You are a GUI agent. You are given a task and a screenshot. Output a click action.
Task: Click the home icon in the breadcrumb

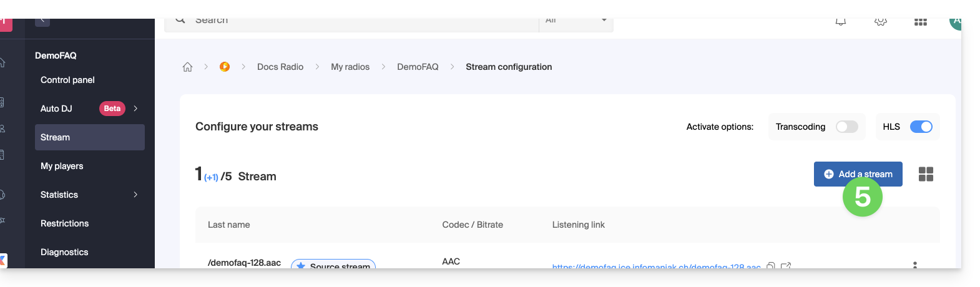tap(187, 67)
